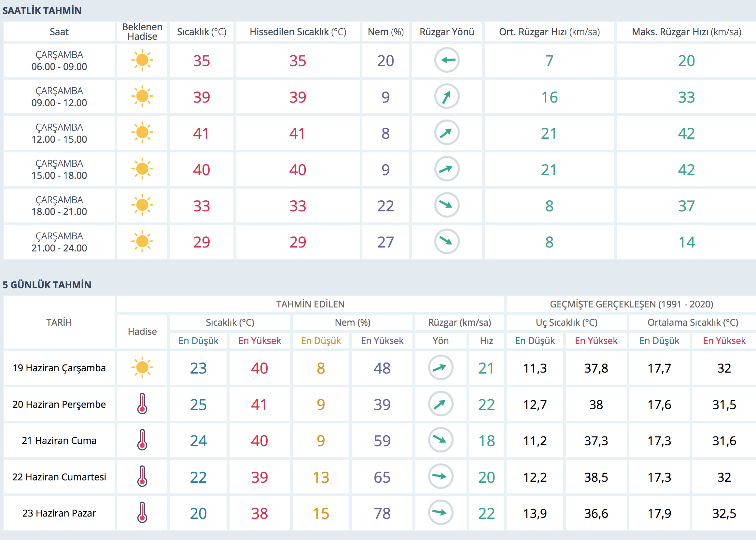Click max wind speed 37 for 18.00 - 21.00
756x540 pixels.
coord(687,206)
